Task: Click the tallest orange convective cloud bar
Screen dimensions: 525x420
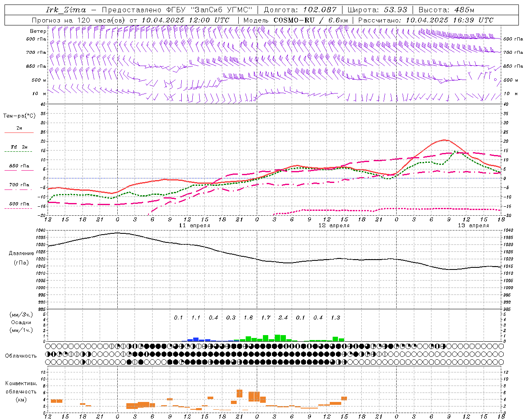Action: tap(254, 397)
